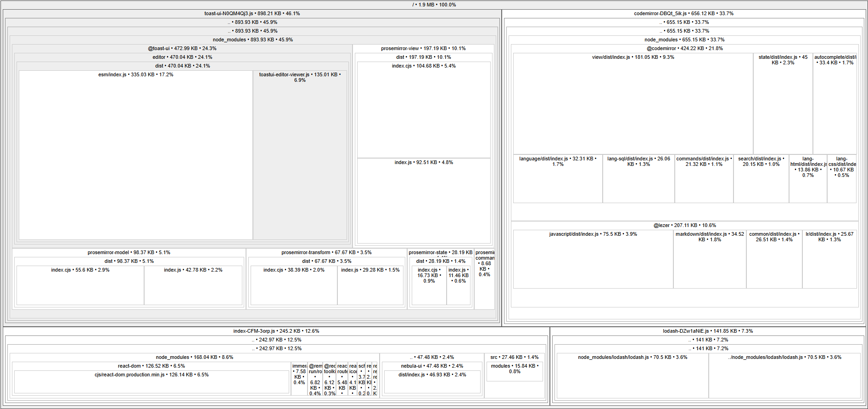This screenshot has height=409, width=868.
Task: Click the @toast-ui 472.99 KB group label
Action: (x=182, y=48)
